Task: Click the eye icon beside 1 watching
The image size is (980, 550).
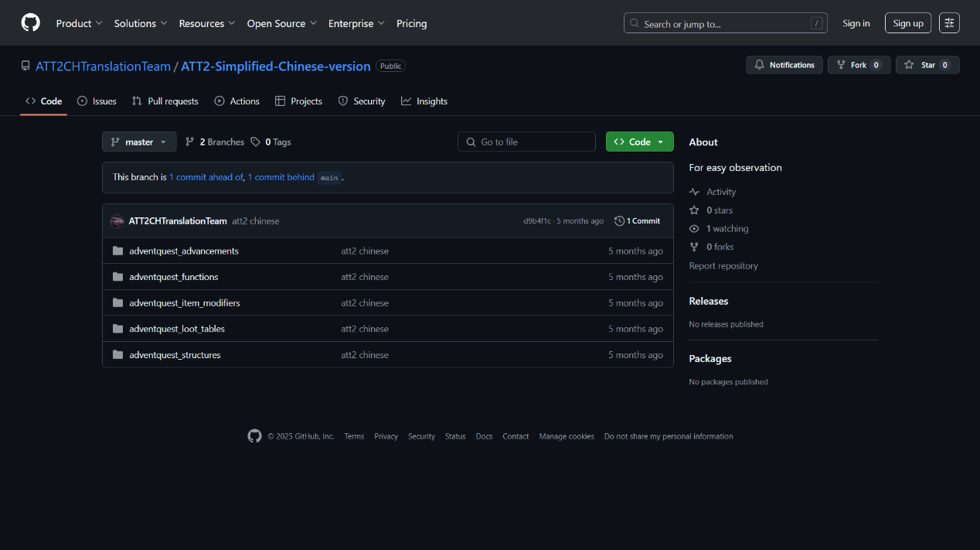Action: pos(694,229)
